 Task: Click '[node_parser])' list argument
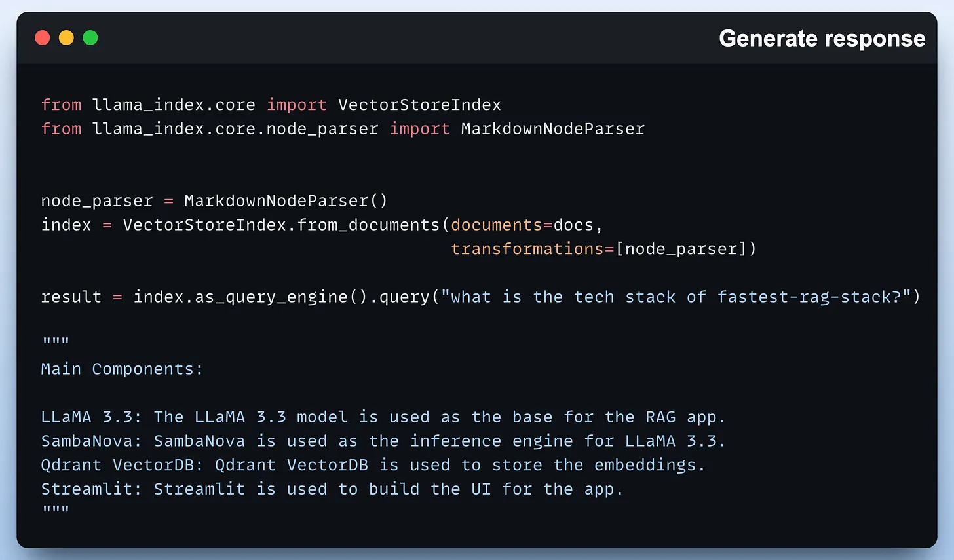coord(686,249)
